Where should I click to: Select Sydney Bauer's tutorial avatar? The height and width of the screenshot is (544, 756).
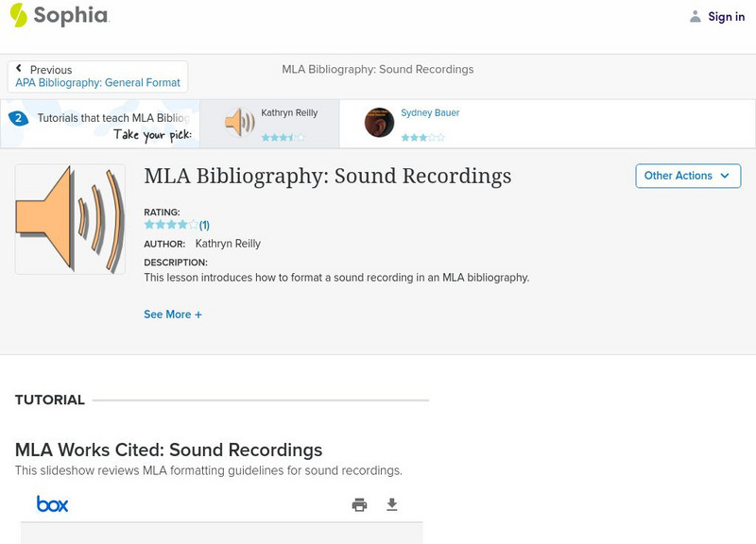coord(379,123)
